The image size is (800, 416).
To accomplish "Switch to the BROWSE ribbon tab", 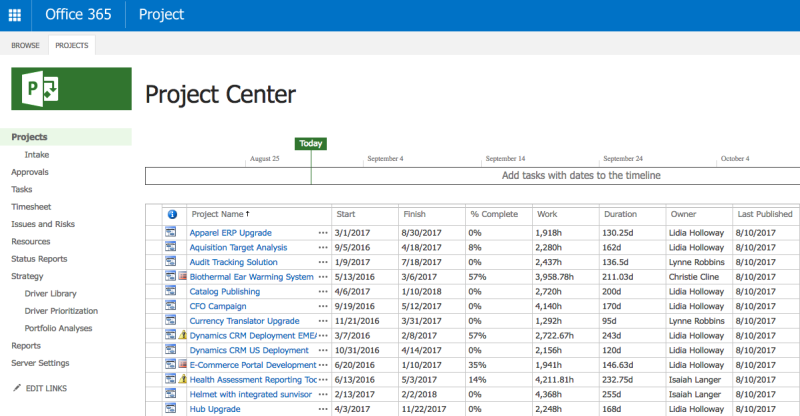I will (x=25, y=45).
